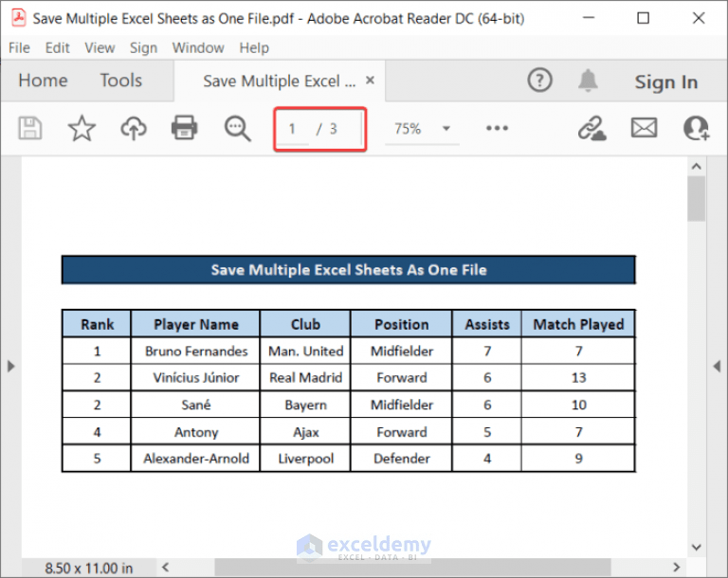Click the Rank column header
728x578 pixels.
pos(97,324)
